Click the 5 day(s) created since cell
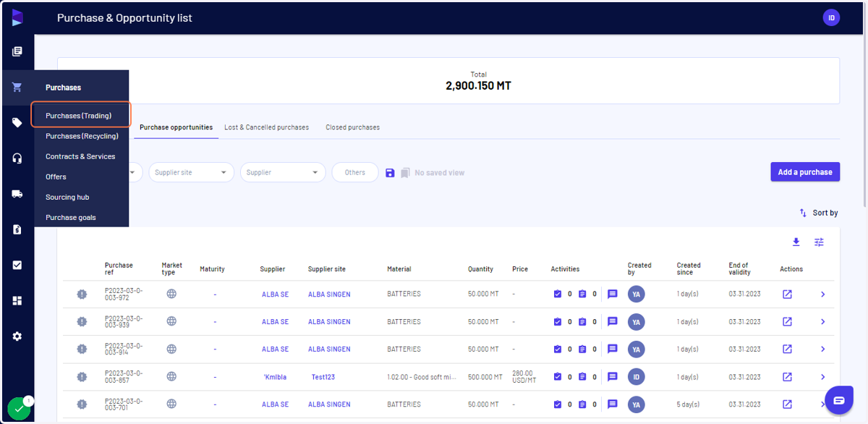Viewport: 868px width, 424px height. [688, 404]
